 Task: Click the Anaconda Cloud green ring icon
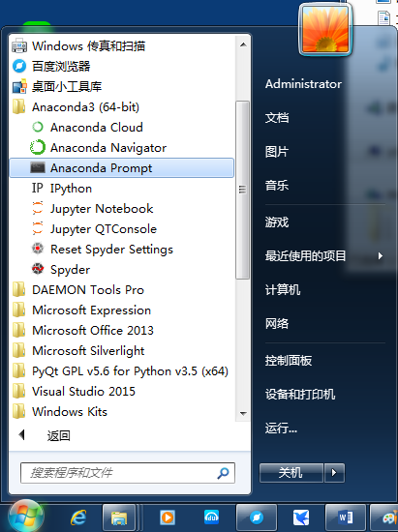click(x=38, y=128)
